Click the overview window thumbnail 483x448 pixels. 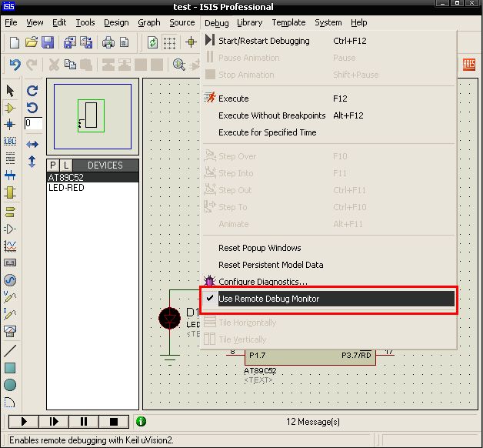pyautogui.click(x=92, y=116)
